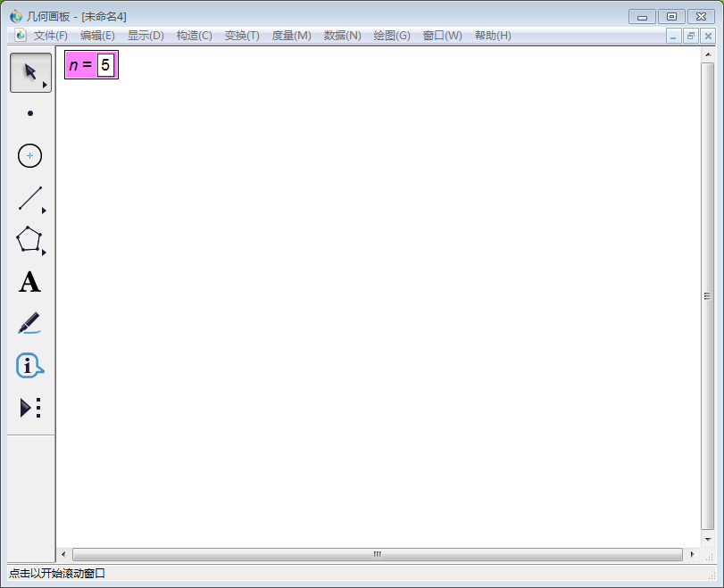Viewport: 724px width, 588px height.
Task: Expand the Arrow tool flyout triangle
Action: click(45, 85)
